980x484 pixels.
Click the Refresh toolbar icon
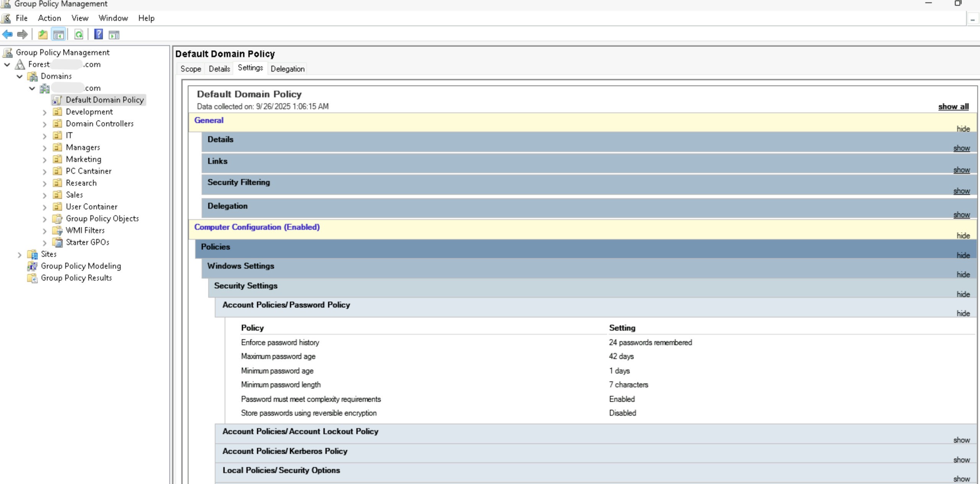click(x=79, y=34)
